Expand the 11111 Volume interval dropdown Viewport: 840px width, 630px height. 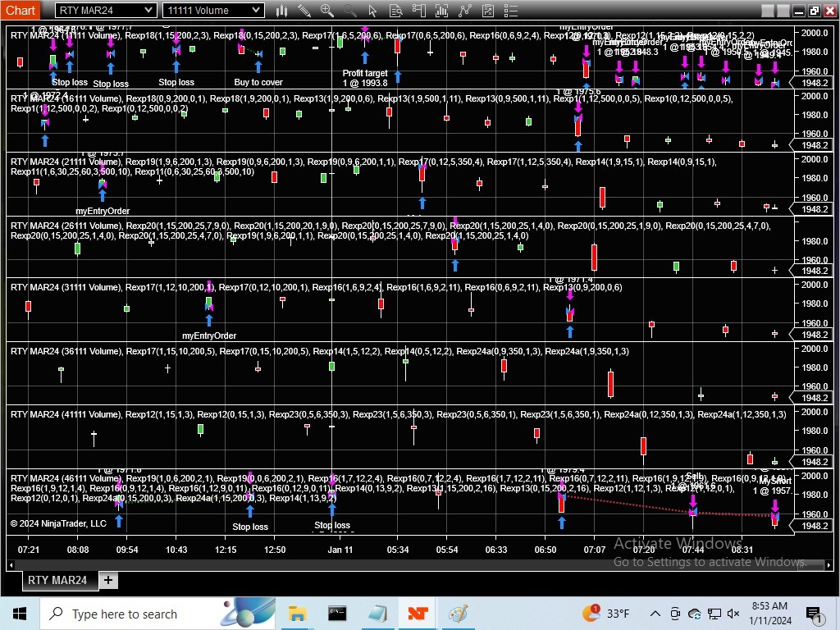(x=213, y=10)
